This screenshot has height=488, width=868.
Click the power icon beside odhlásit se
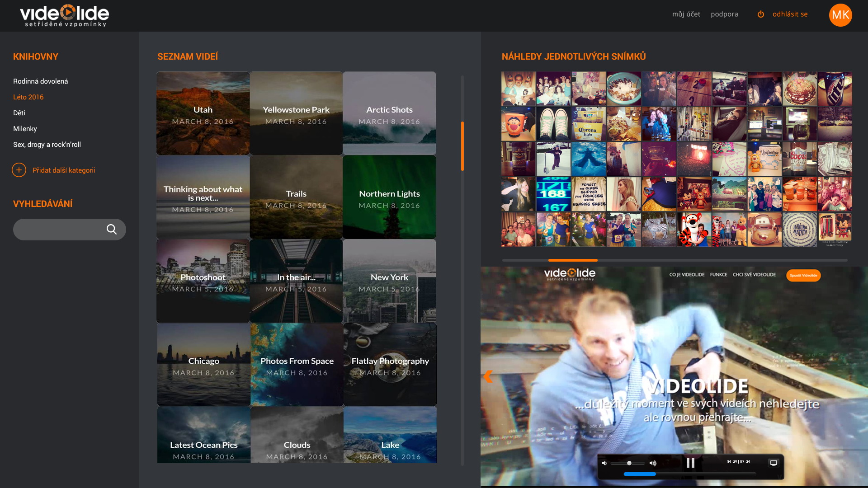(761, 14)
